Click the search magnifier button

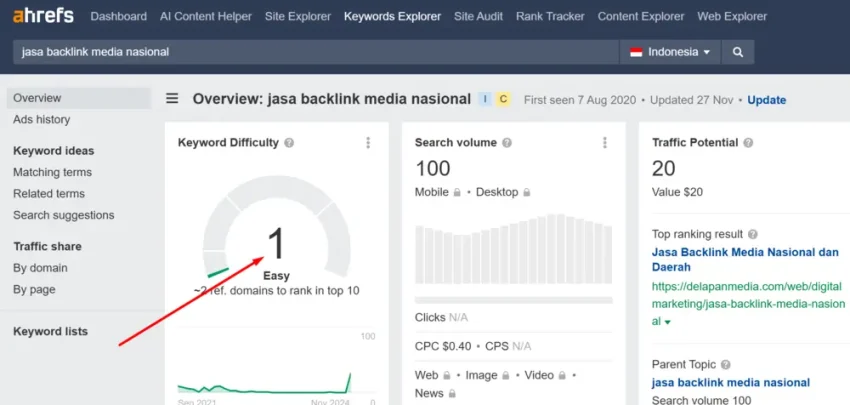point(738,52)
